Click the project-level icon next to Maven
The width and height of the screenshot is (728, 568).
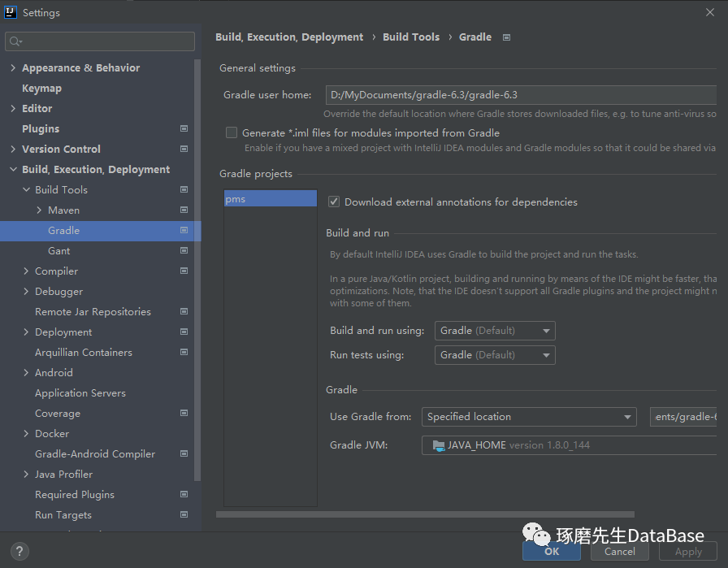[x=184, y=210]
